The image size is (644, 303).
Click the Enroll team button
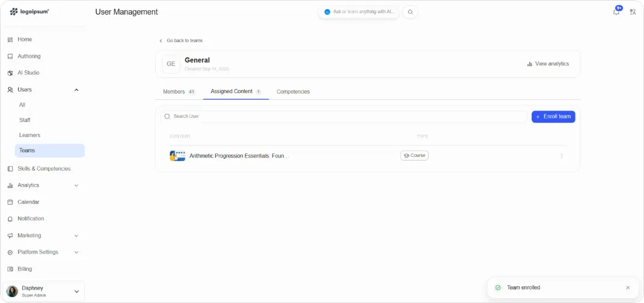tap(553, 117)
